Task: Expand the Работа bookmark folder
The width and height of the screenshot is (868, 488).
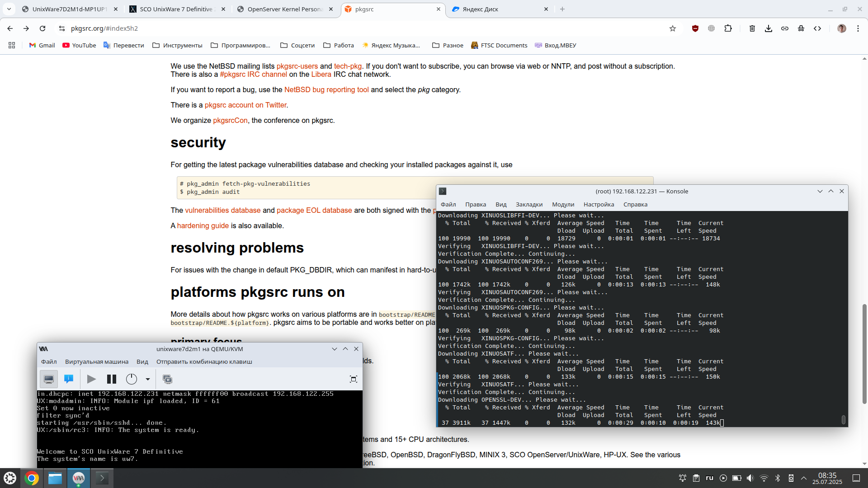Action: [339, 45]
